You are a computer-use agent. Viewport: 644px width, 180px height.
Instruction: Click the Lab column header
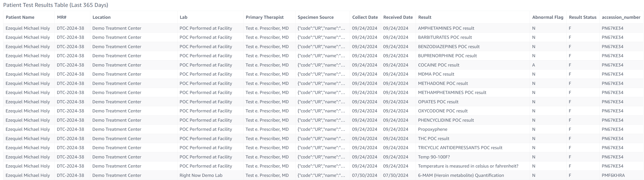pyautogui.click(x=183, y=17)
